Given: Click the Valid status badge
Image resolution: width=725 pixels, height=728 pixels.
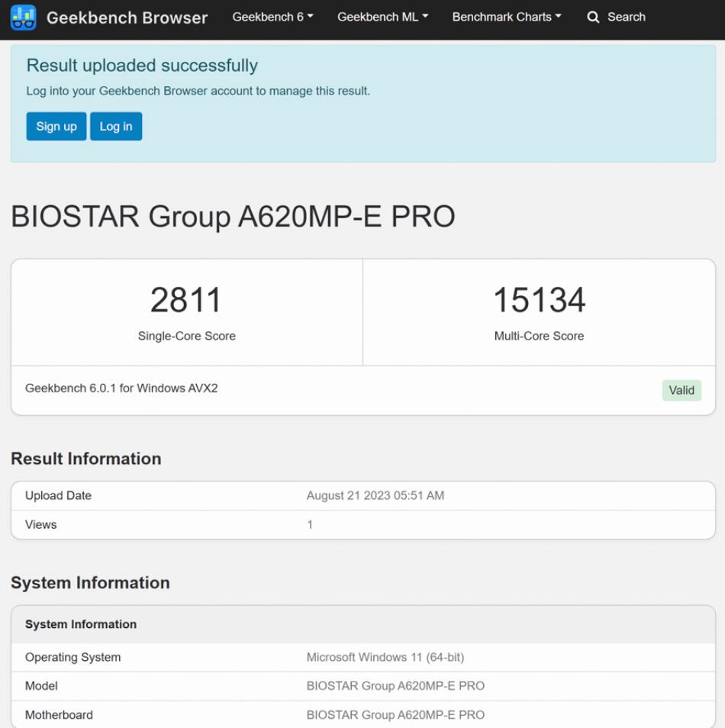Looking at the screenshot, I should (x=681, y=390).
